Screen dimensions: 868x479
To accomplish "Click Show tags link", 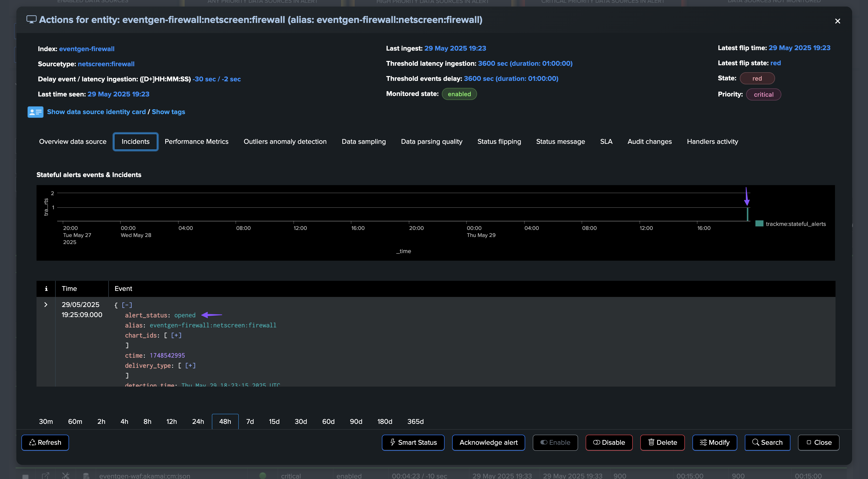I will (x=168, y=112).
